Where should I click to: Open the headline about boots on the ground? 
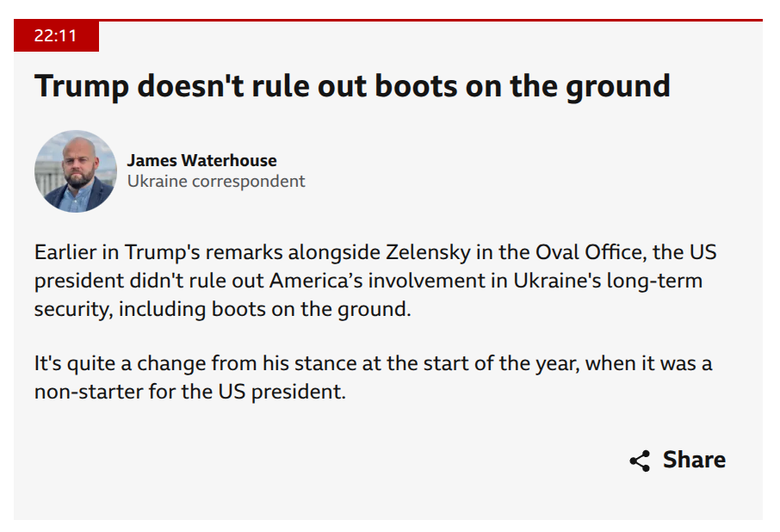coord(352,86)
